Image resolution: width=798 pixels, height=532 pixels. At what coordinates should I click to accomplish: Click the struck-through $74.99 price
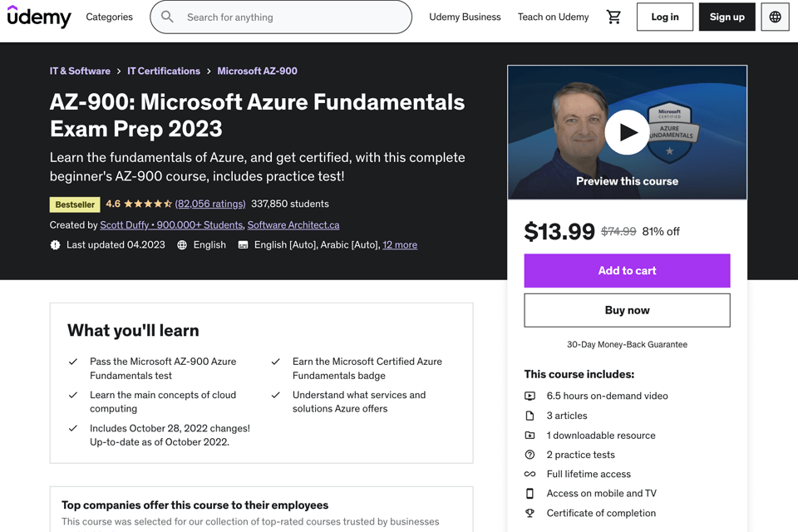tap(618, 232)
